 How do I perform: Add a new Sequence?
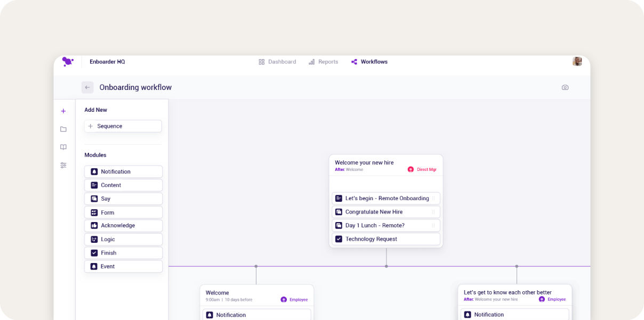pyautogui.click(x=123, y=126)
